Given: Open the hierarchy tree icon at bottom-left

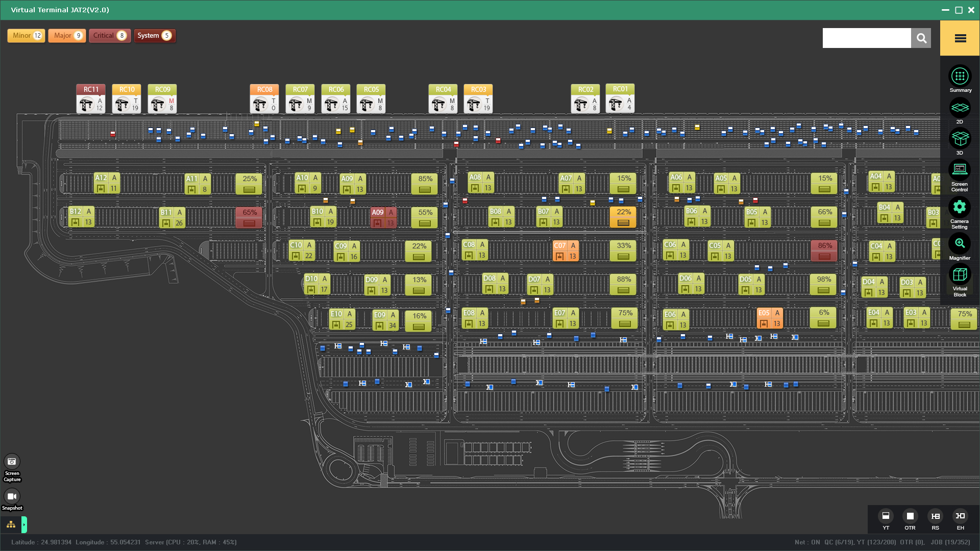Looking at the screenshot, I should (11, 524).
